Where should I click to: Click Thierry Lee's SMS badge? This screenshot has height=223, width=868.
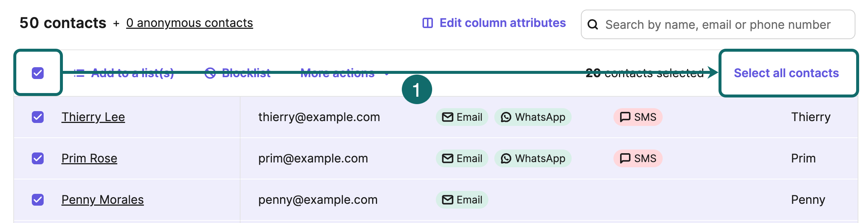click(x=638, y=117)
